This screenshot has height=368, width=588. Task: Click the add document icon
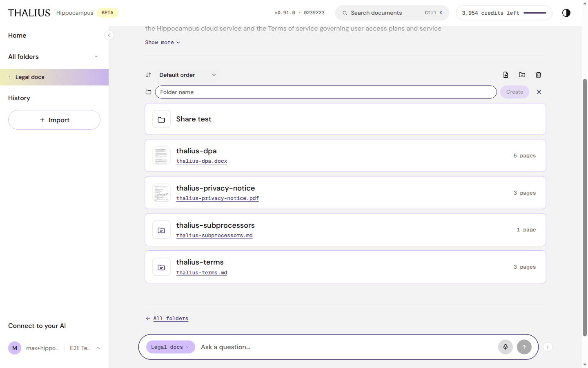click(x=506, y=75)
